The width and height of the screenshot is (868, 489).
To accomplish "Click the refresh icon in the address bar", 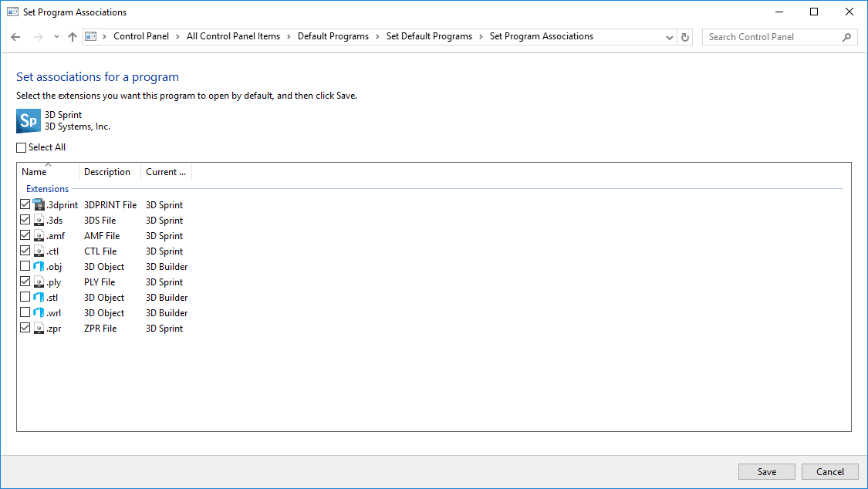I will [x=685, y=36].
